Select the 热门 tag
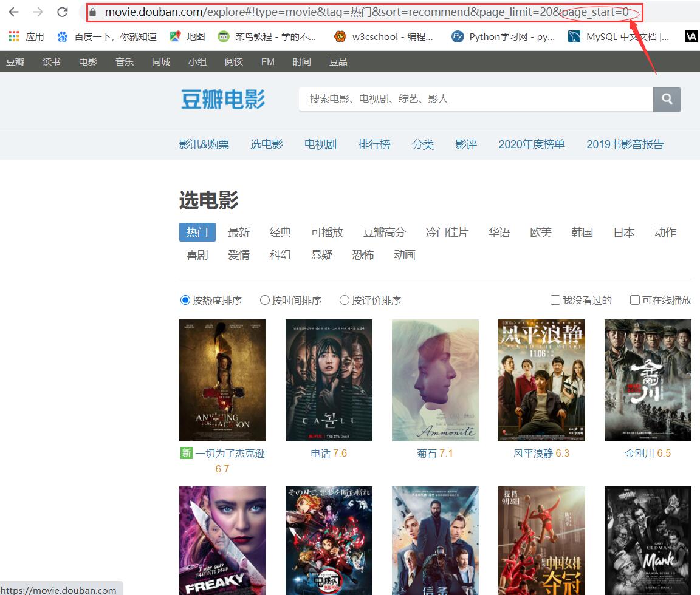This screenshot has height=595, width=700. pos(197,233)
